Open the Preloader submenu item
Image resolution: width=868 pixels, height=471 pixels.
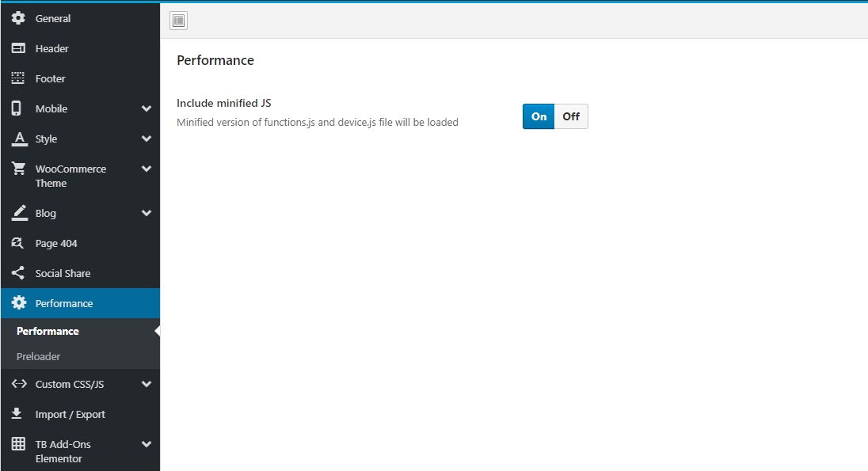click(x=39, y=356)
